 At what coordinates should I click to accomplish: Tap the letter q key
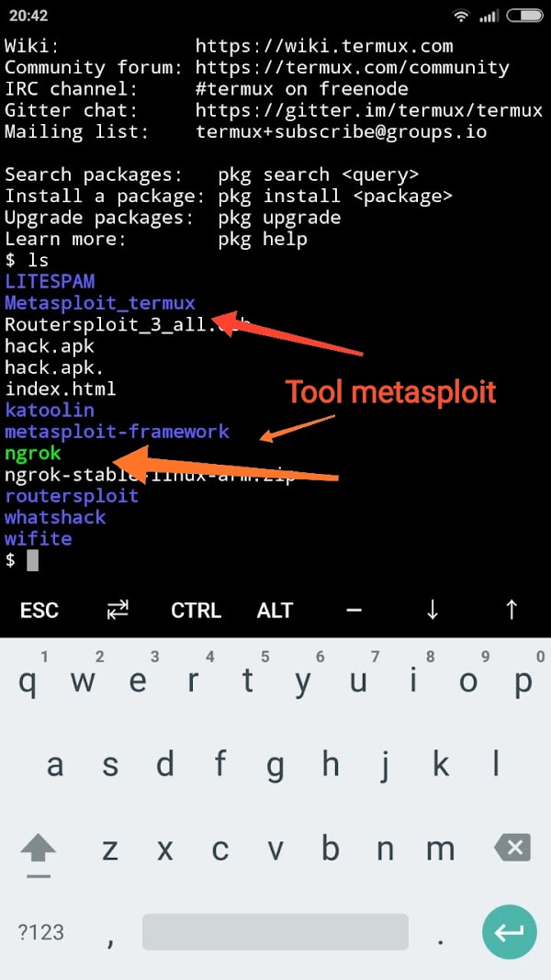click(x=28, y=681)
